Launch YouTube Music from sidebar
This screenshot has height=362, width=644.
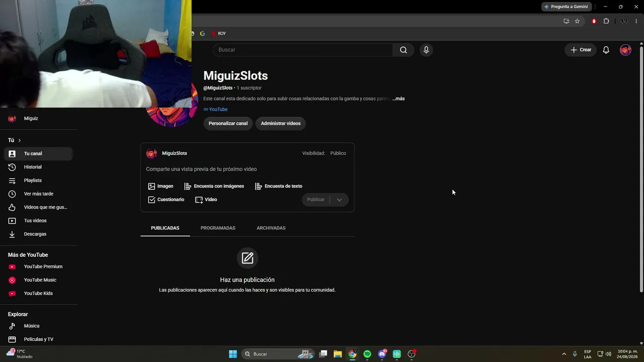pos(38,280)
